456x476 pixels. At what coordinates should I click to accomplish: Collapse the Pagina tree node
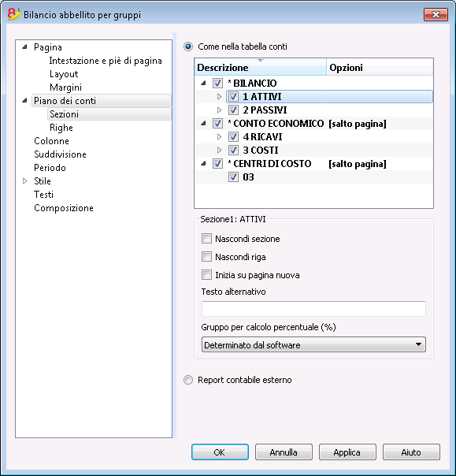(25, 47)
